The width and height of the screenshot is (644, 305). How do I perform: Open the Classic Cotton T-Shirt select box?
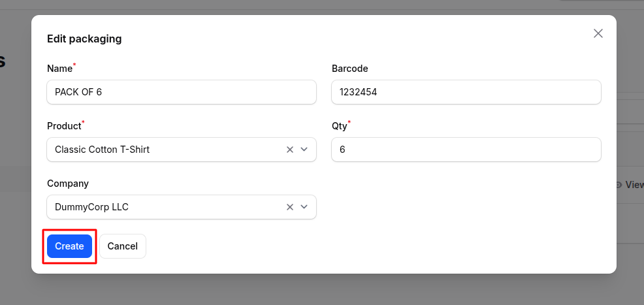click(x=163, y=150)
